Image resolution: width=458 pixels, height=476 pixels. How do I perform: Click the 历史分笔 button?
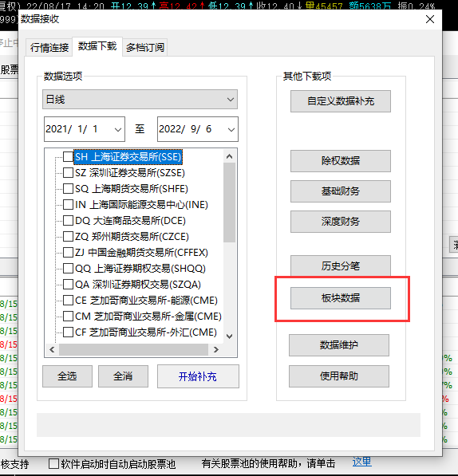(341, 266)
